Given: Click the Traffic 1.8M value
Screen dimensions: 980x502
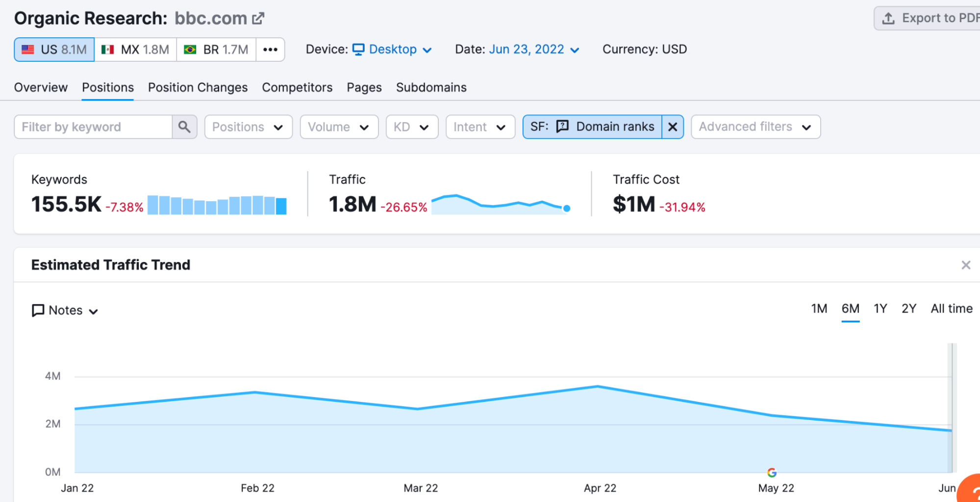Looking at the screenshot, I should click(352, 205).
